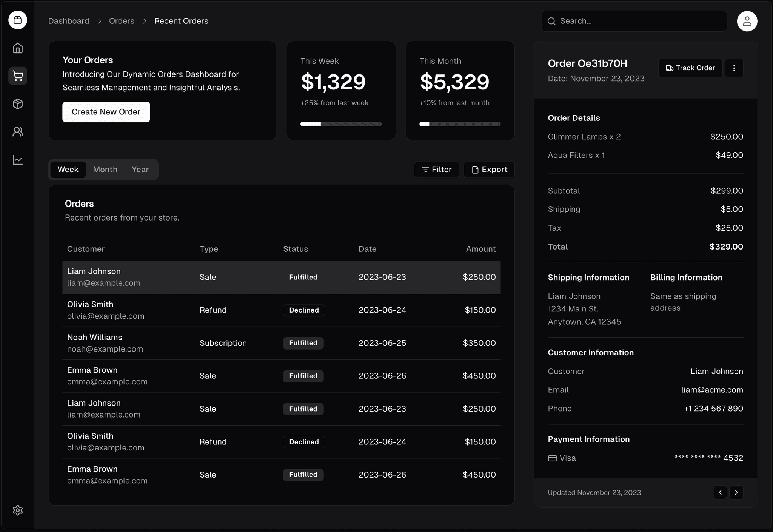Open the Filter dropdown
The height and width of the screenshot is (532, 773).
click(x=436, y=170)
